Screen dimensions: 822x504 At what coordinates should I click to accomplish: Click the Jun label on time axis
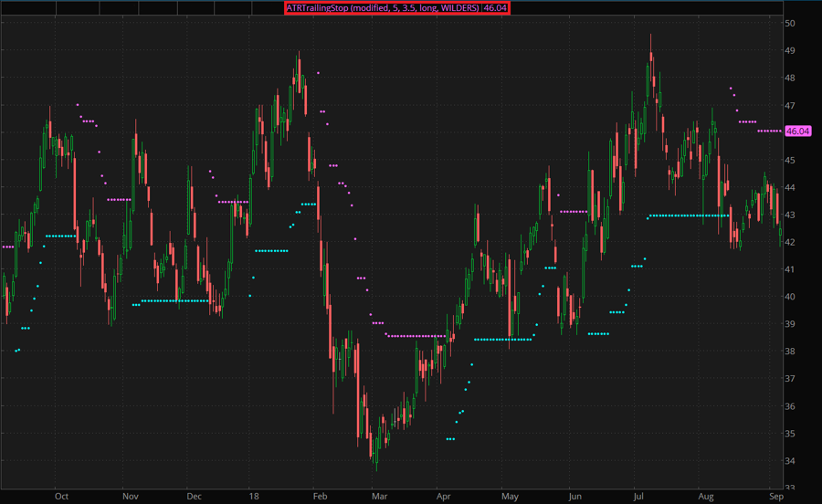click(574, 496)
